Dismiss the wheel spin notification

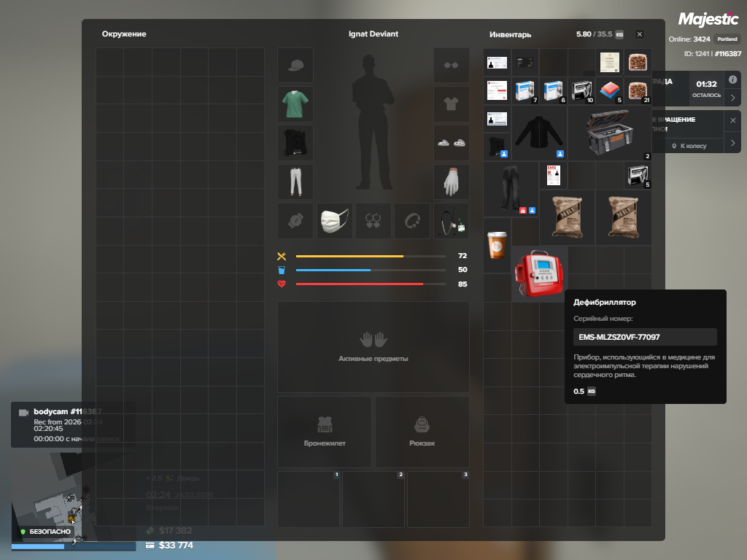(x=732, y=120)
